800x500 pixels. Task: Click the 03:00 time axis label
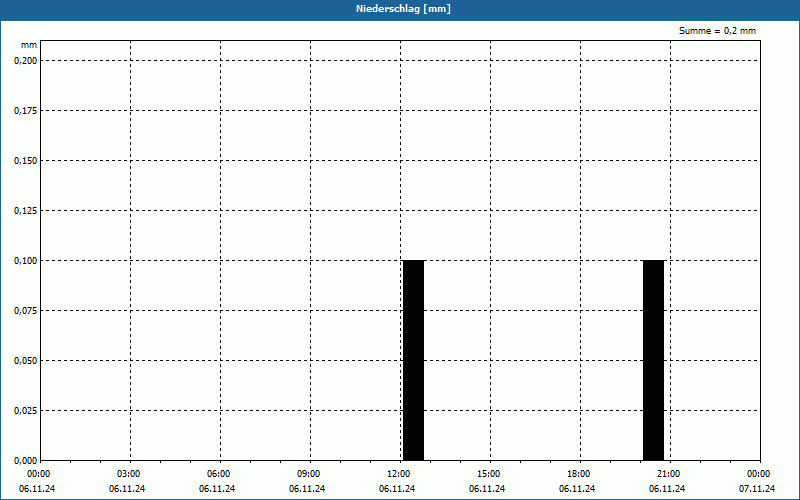129,474
